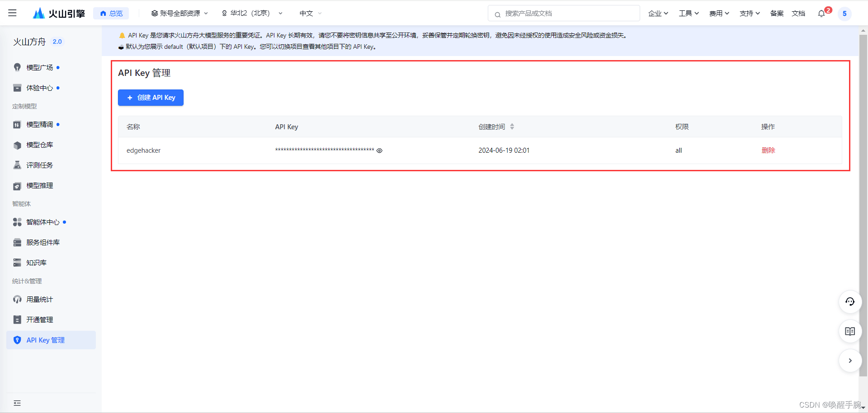Viewport: 868px width, 413px height.
Task: Open 服务组件库 in the sidebar
Action: [42, 242]
